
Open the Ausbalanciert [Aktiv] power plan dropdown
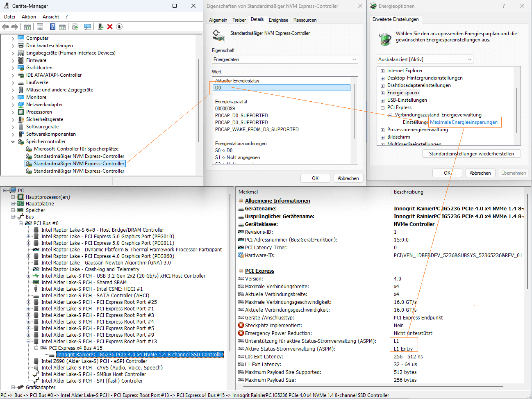click(425, 59)
